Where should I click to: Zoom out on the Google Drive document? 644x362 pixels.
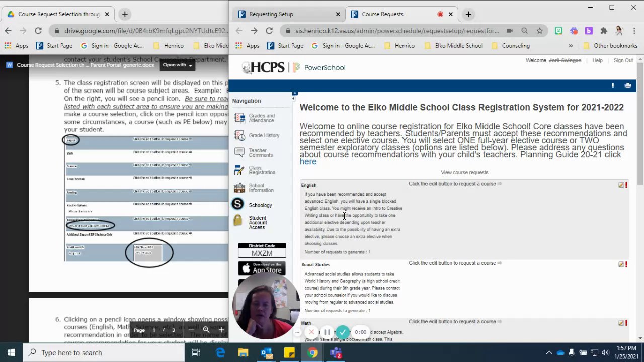191,330
